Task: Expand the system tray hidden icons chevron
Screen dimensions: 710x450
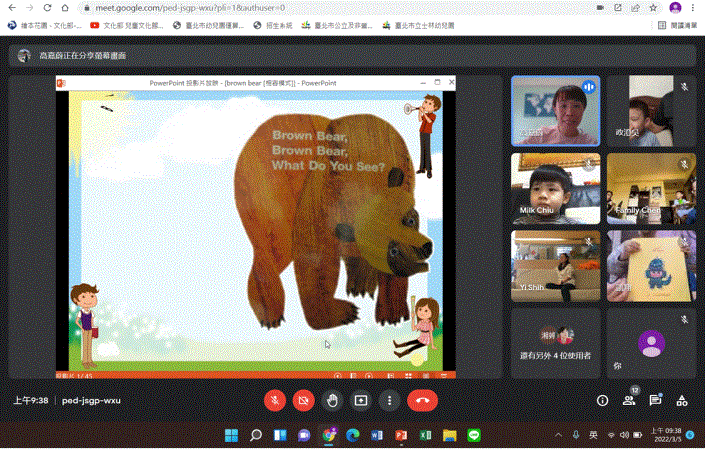Action: click(558, 436)
